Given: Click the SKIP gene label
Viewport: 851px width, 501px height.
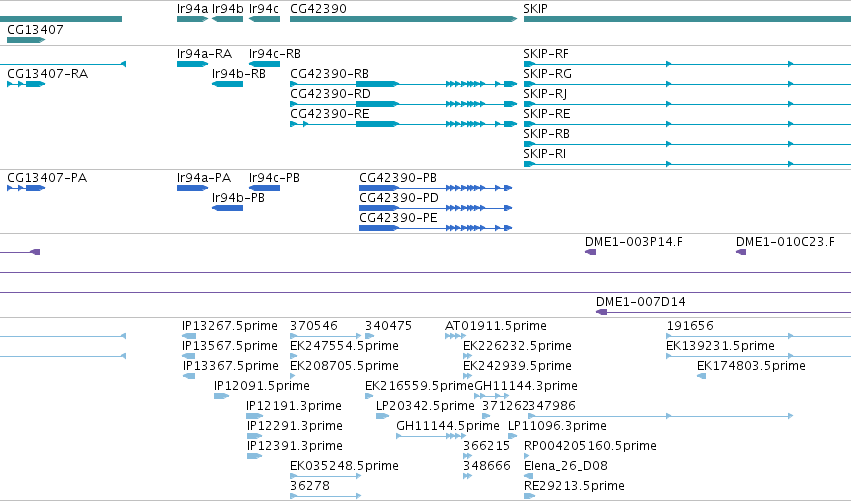Looking at the screenshot, I should tap(535, 9).
